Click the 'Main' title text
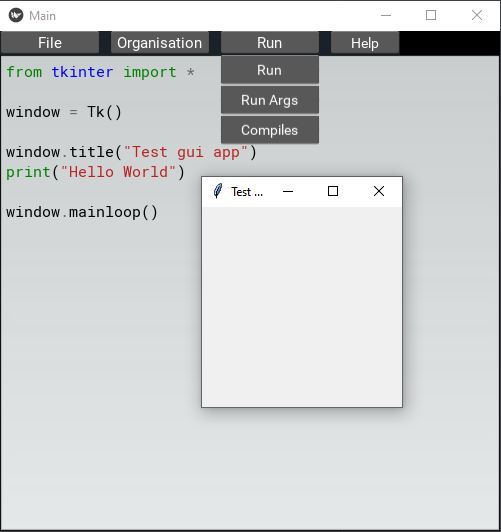This screenshot has height=532, width=501. coord(42,16)
